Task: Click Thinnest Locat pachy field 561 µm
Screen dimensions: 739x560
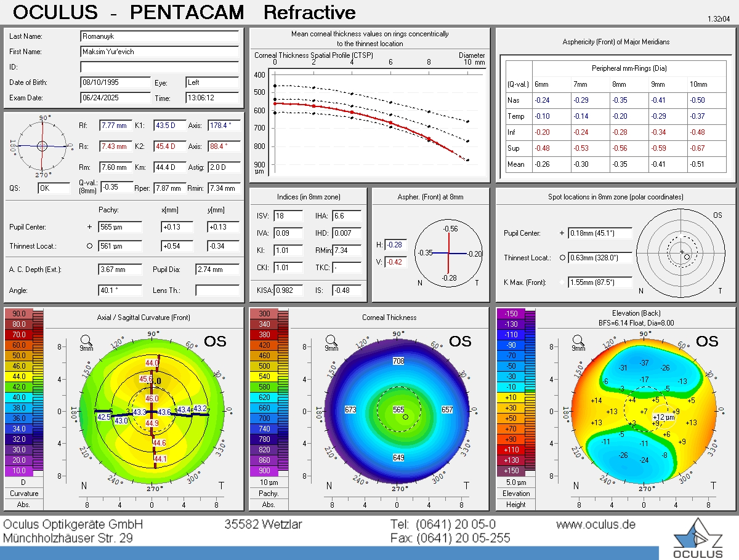Action: tap(120, 246)
